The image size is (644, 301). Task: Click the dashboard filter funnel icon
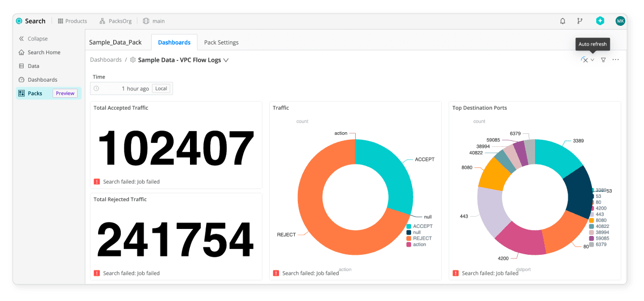603,60
